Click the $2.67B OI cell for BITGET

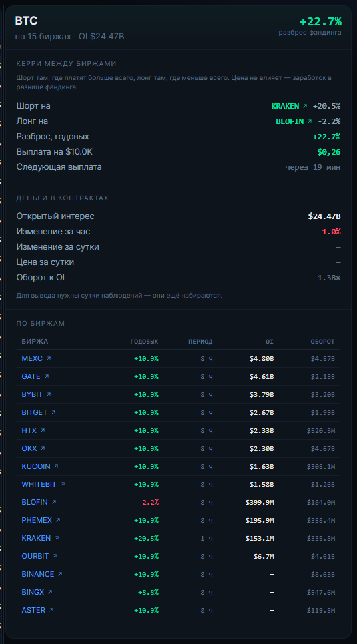point(262,412)
